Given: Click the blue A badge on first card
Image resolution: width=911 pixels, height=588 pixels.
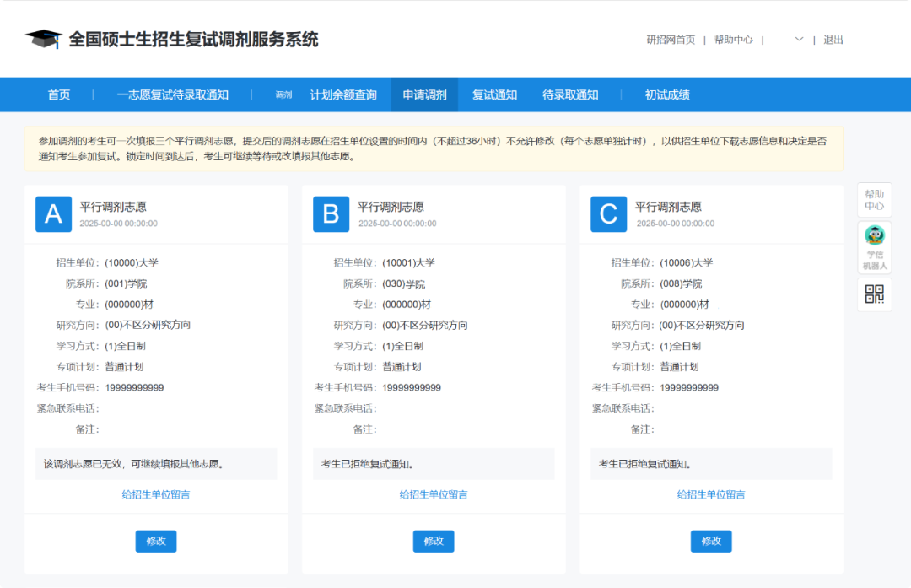Looking at the screenshot, I should 53,214.
